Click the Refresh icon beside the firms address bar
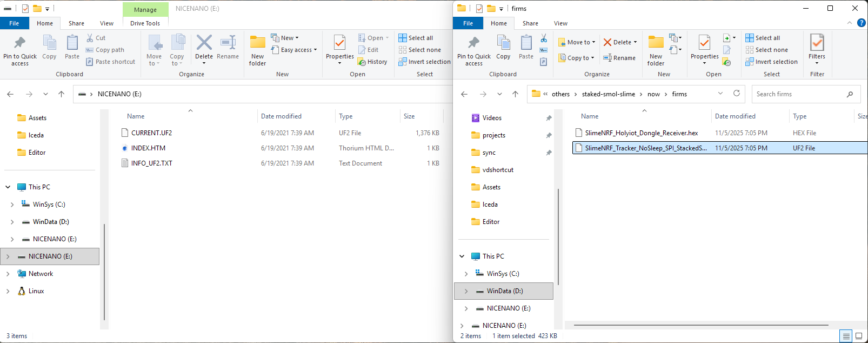Viewport: 868px width, 343px height. pyautogui.click(x=736, y=94)
